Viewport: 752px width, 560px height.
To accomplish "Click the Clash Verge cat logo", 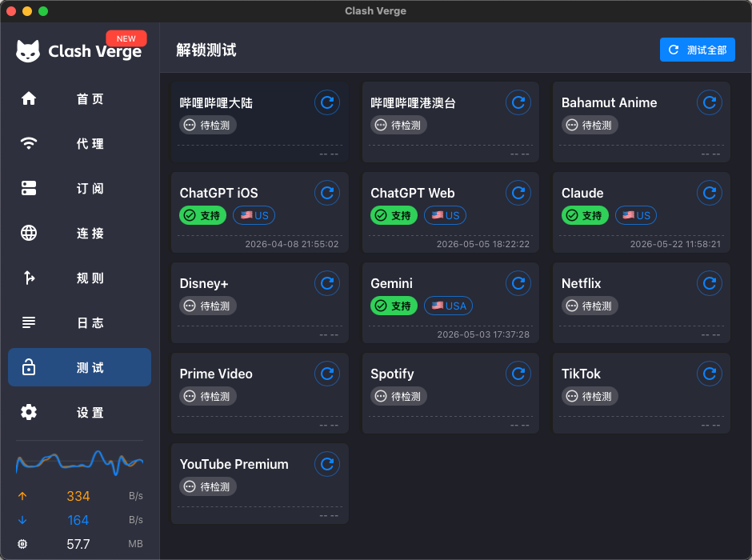I will point(28,51).
